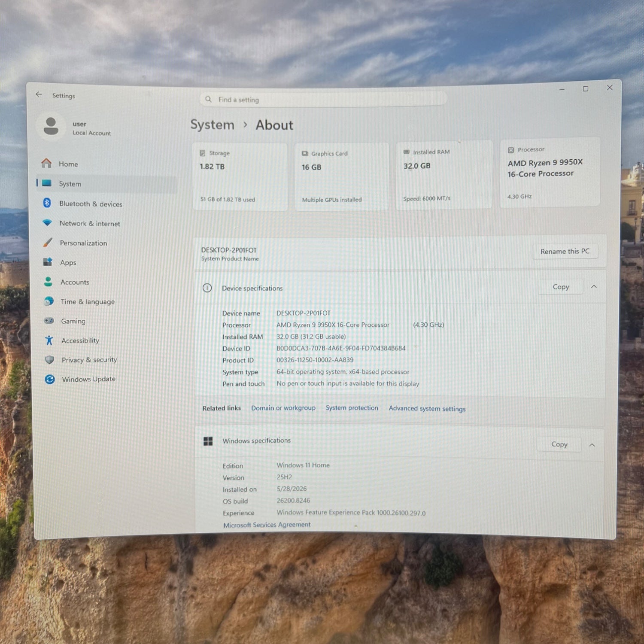Maximize the Settings window

pos(585,88)
